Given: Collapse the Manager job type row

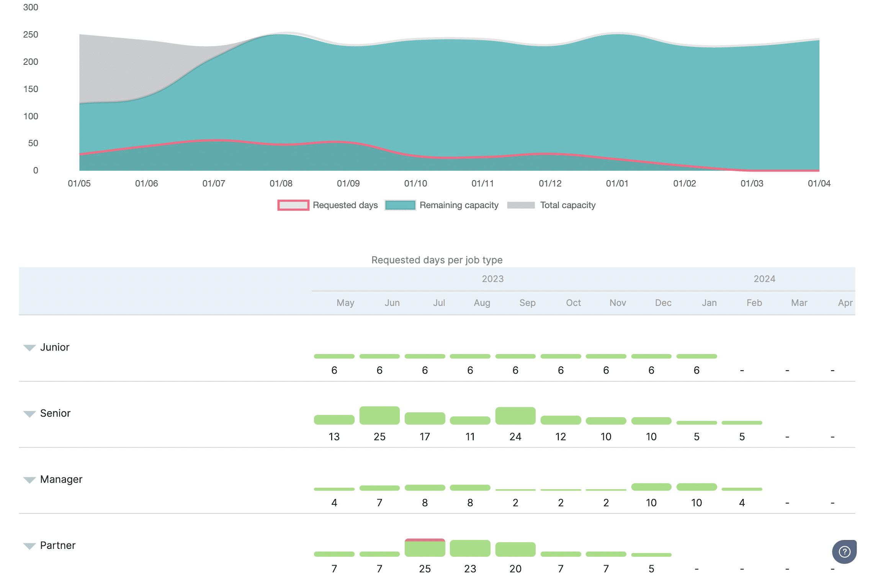Looking at the screenshot, I should tap(29, 480).
